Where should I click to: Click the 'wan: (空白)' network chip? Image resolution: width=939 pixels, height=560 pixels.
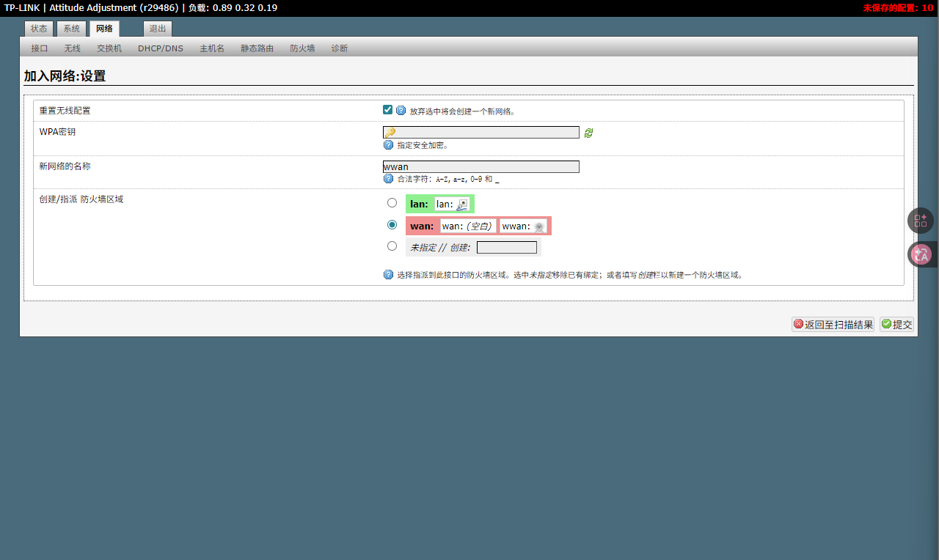click(x=468, y=226)
